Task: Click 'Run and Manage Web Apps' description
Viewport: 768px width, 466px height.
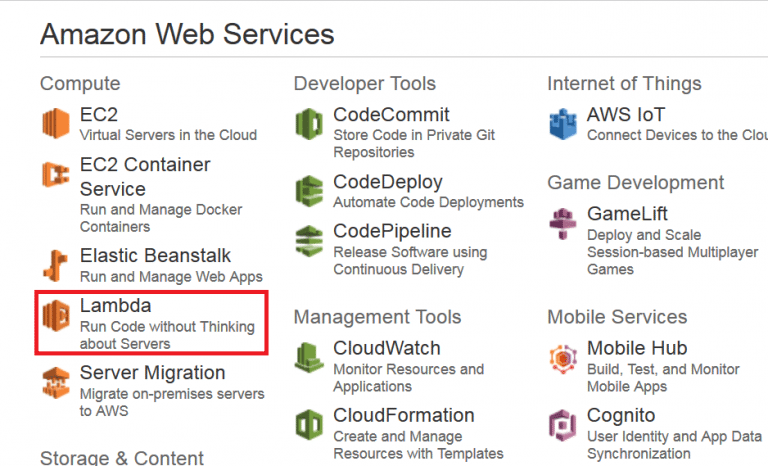Action: [171, 277]
